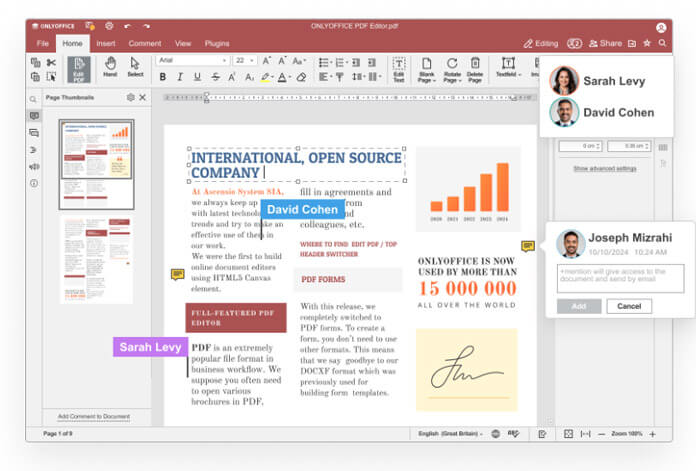
Task: Click the Increase indent icon
Action: click(x=372, y=63)
